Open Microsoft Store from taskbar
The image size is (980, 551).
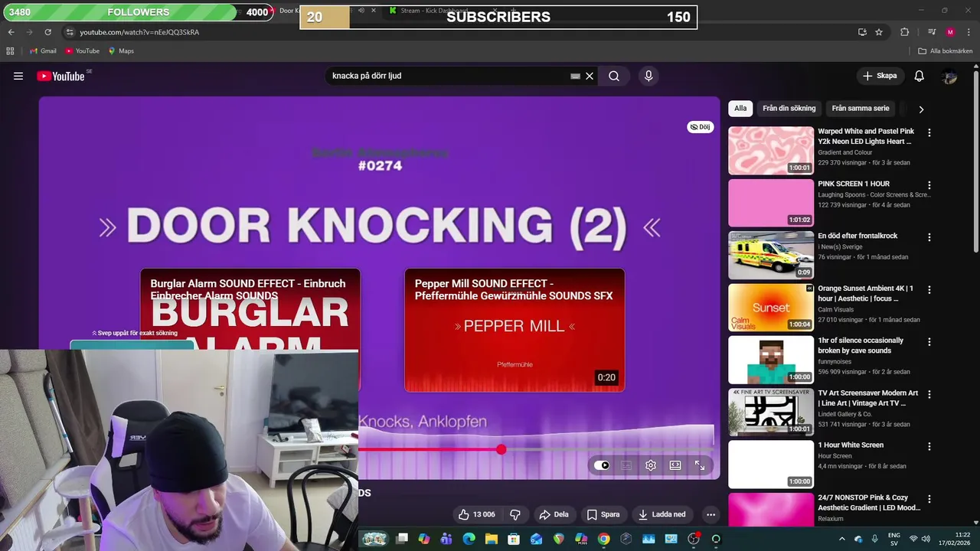[514, 539]
